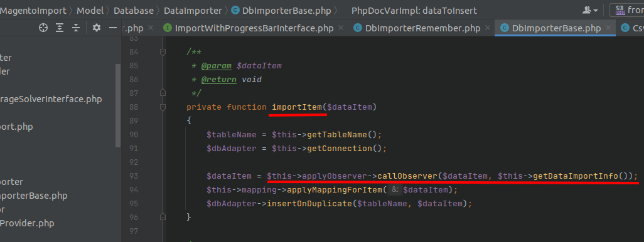
Task: Collapse the doc comment fold at line 84
Action: click(x=163, y=51)
